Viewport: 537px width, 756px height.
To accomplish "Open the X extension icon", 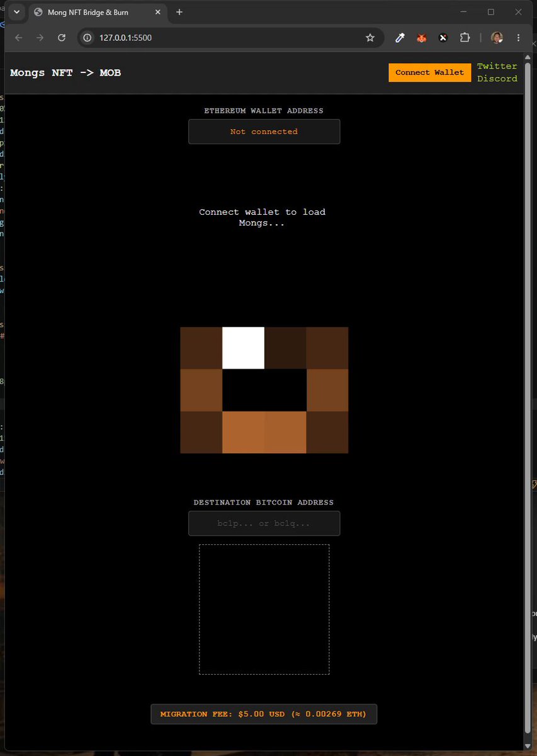I will tap(443, 38).
